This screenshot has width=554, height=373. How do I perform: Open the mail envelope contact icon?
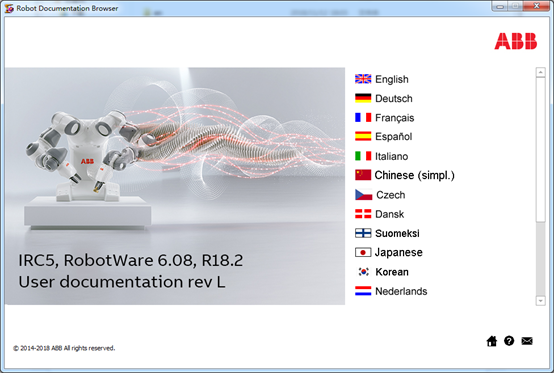point(527,341)
